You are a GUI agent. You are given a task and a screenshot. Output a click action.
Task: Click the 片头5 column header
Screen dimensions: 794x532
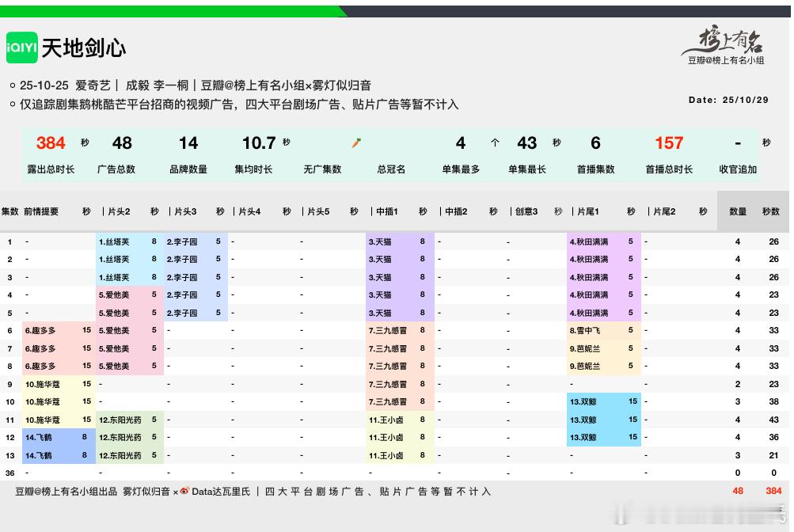[x=318, y=211]
